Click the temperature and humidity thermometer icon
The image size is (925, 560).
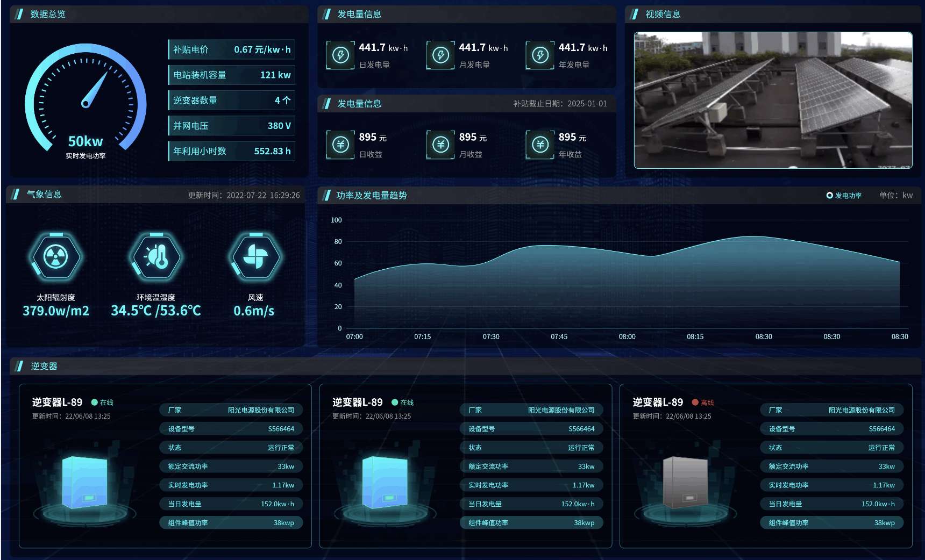pos(156,257)
